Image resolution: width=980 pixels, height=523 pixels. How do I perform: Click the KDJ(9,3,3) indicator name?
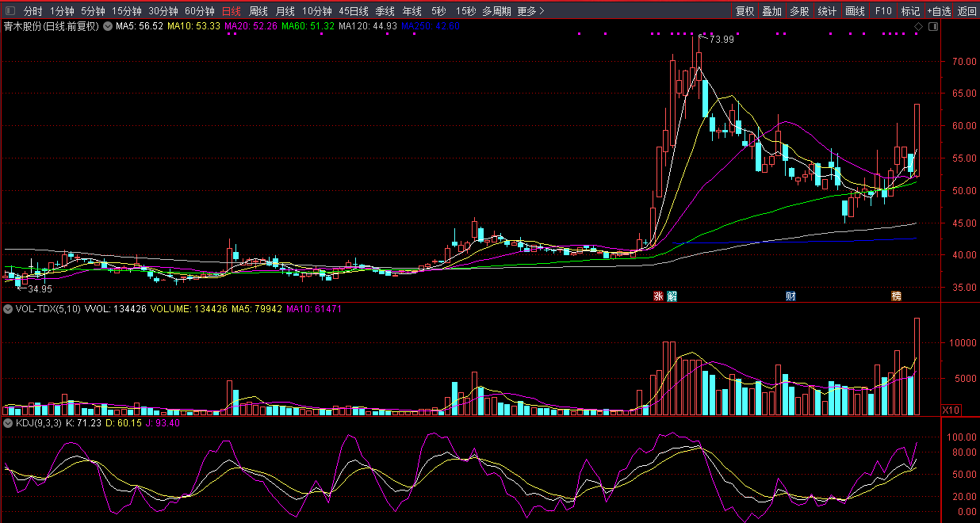pos(39,423)
